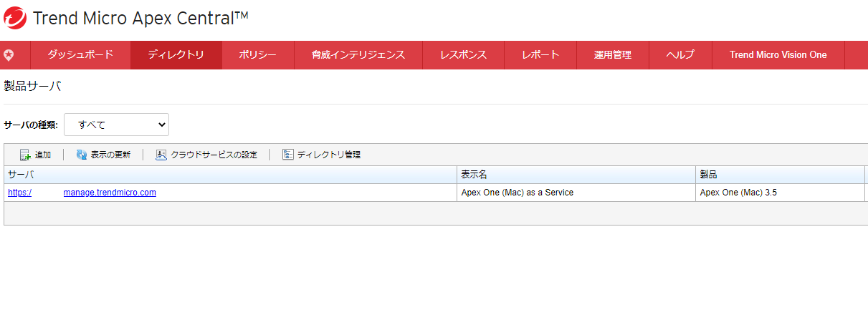Screen dimensions: 868x315
Task: Select the ディレクトリ menu
Action: (176, 55)
